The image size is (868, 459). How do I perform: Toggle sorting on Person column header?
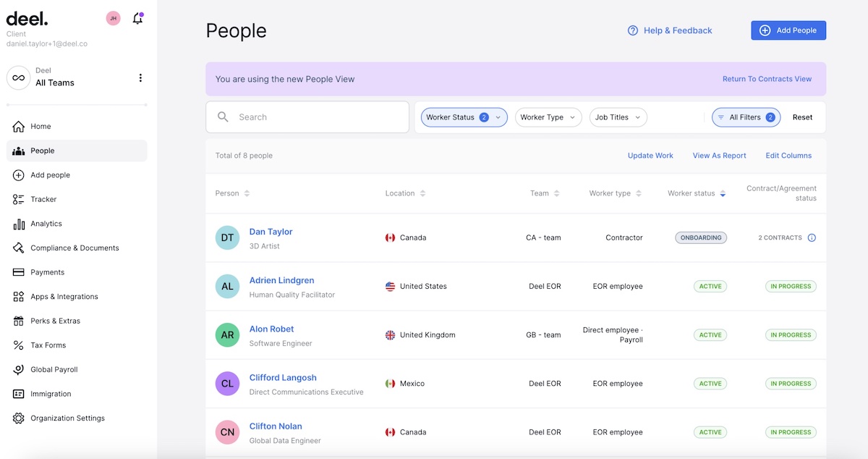(232, 193)
